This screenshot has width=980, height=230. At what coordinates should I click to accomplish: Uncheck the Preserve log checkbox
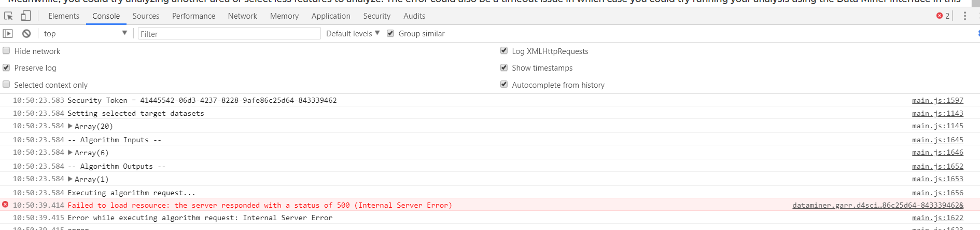(6, 67)
